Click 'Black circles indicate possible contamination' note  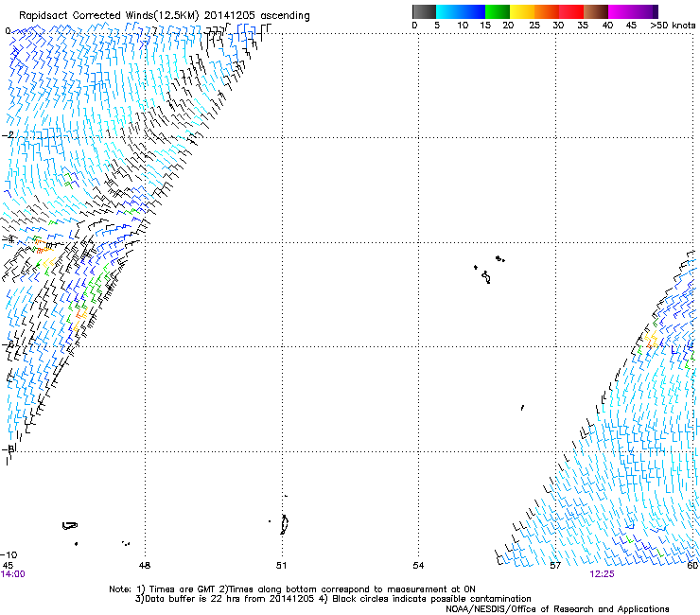click(431, 599)
